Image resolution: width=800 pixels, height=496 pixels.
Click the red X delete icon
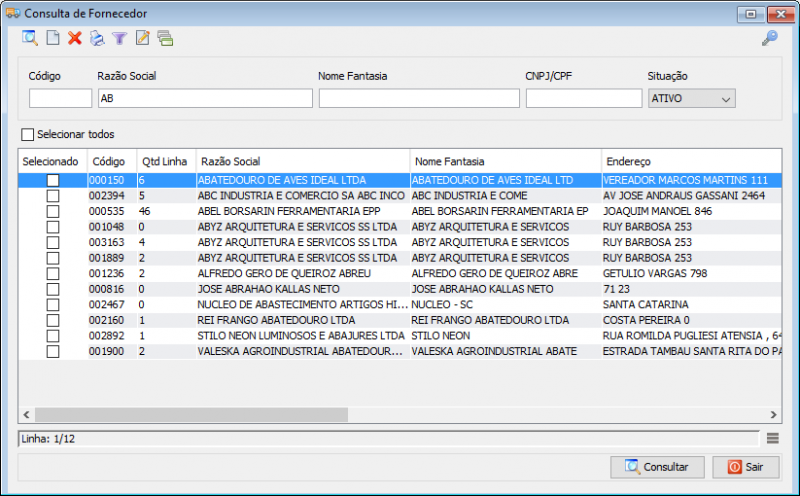(75, 38)
